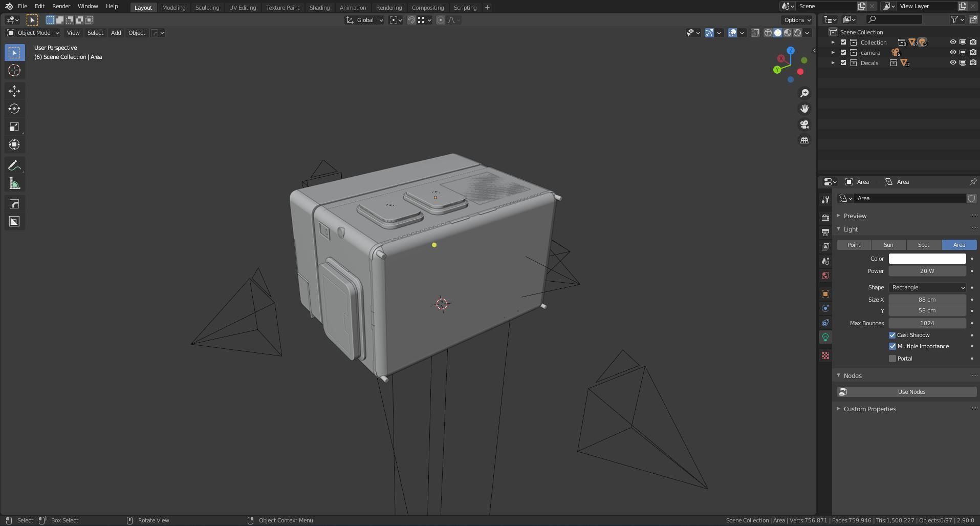The height and width of the screenshot is (526, 980).
Task: Open the Output properties tab
Action: point(825,232)
